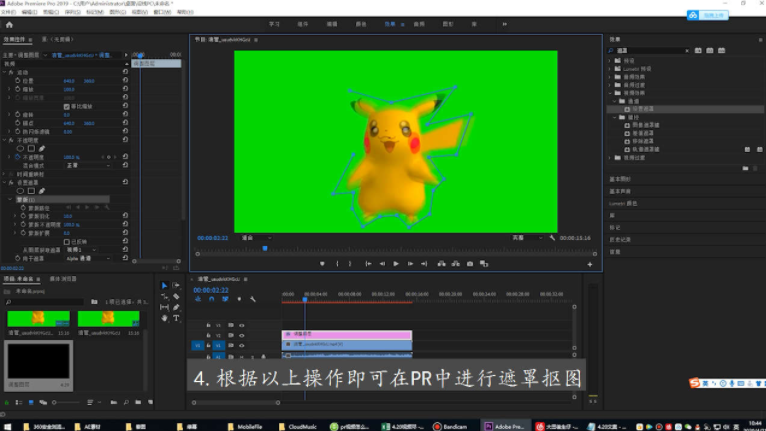
Task: Collapse the Motion effect section
Action: [5, 72]
